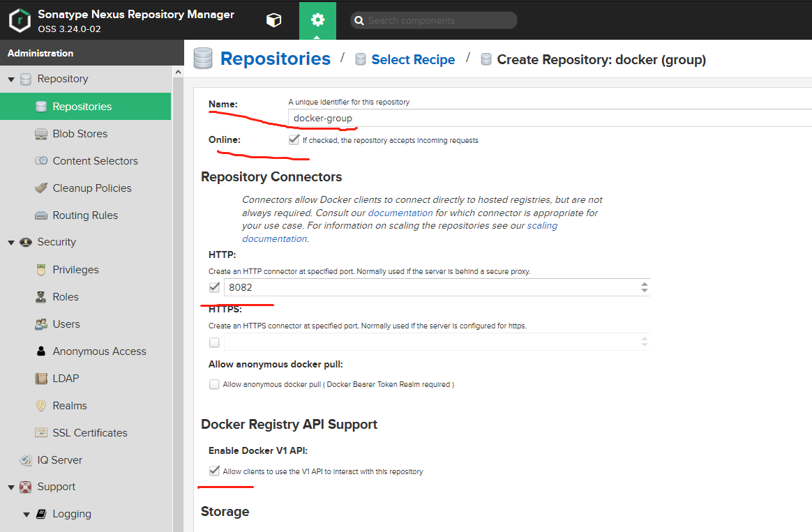Image resolution: width=812 pixels, height=532 pixels.
Task: Open the Browse cube icon in header
Action: point(273,20)
